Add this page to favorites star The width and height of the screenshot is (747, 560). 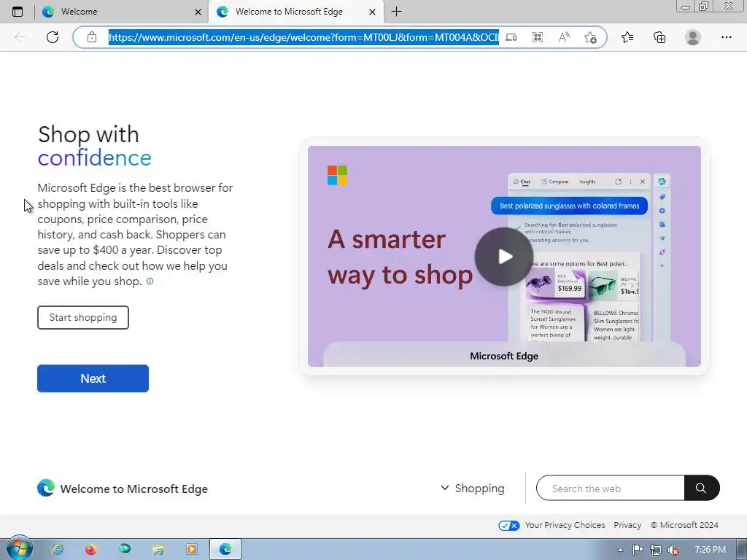coord(590,38)
